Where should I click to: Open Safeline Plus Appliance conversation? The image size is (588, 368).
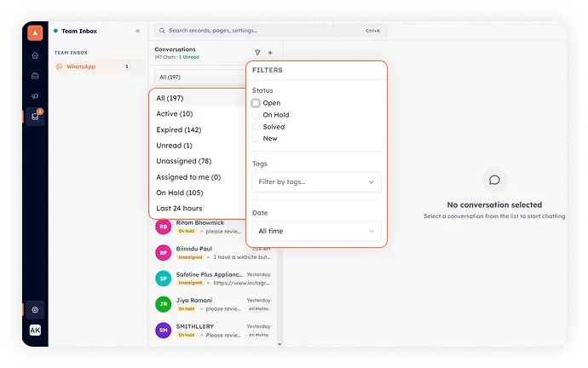coord(214,279)
